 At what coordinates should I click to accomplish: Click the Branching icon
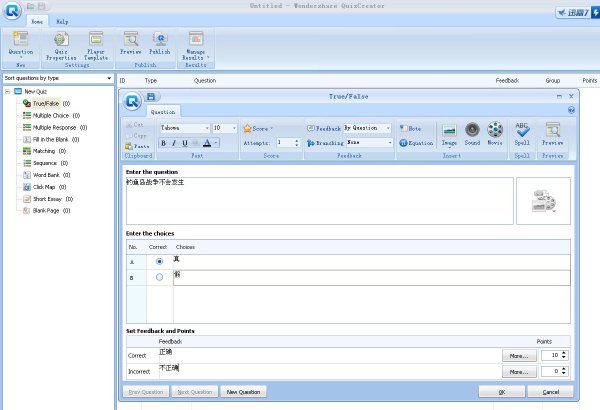coord(311,143)
